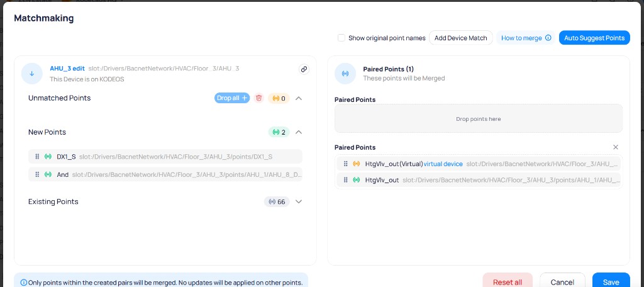Click the orange 0 points badge
This screenshot has width=644, height=287.
coord(279,98)
